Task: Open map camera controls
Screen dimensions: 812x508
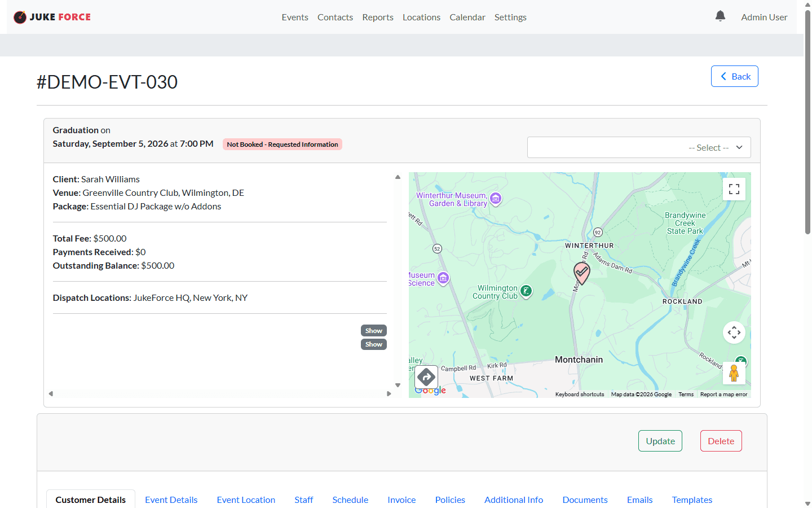Action: (x=734, y=332)
